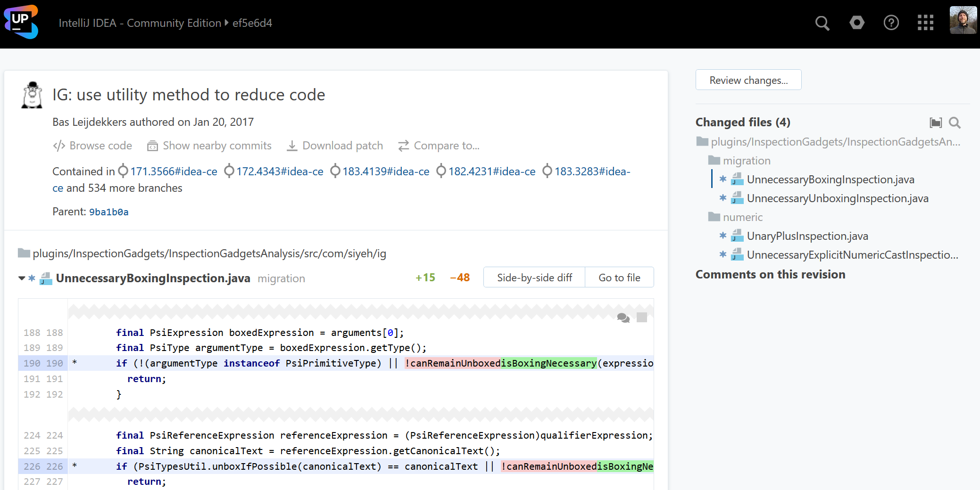The width and height of the screenshot is (980, 490).
Task: Toggle the square checkbox beside comment icon
Action: pos(641,318)
